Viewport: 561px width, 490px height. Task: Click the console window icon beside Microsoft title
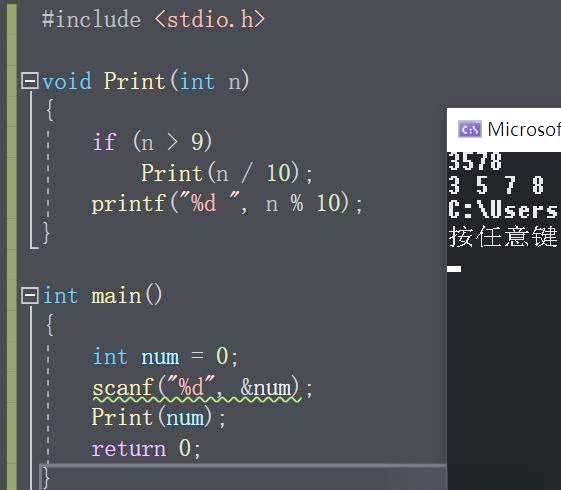coord(470,129)
